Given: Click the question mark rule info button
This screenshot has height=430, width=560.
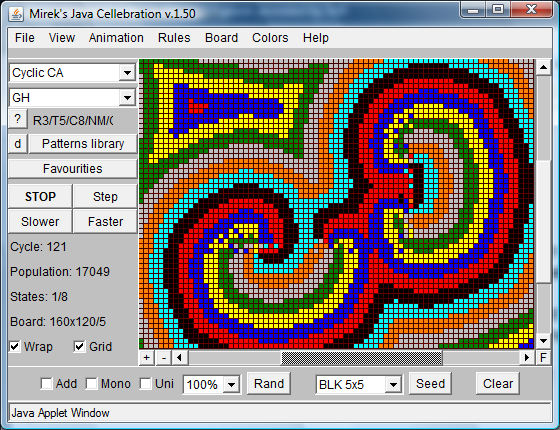Looking at the screenshot, I should [x=18, y=119].
